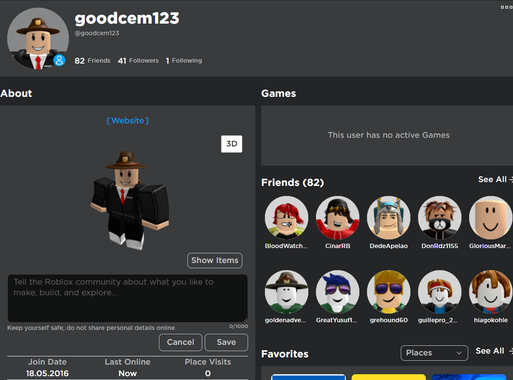Click the blue profile badge icon on avatar

59,60
